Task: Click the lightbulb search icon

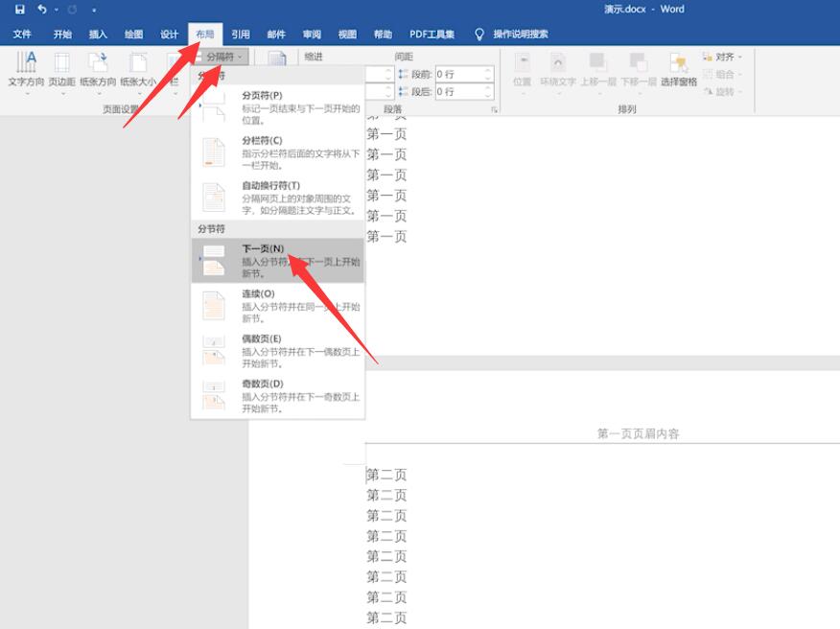Action: pyautogui.click(x=479, y=35)
